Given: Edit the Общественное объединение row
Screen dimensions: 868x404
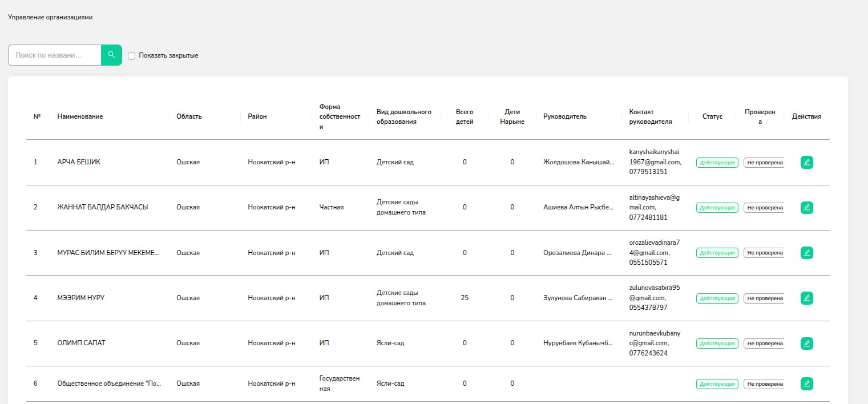Looking at the screenshot, I should (x=806, y=383).
